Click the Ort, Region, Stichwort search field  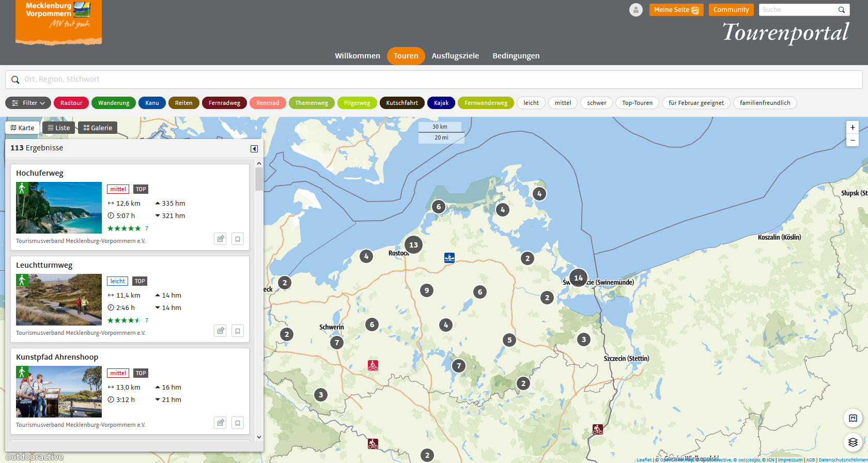(x=434, y=80)
